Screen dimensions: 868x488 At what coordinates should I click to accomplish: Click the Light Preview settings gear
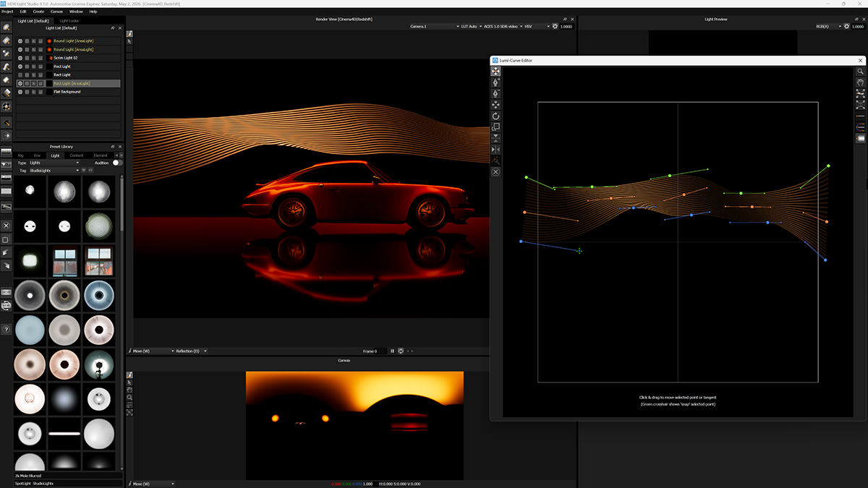tap(845, 26)
